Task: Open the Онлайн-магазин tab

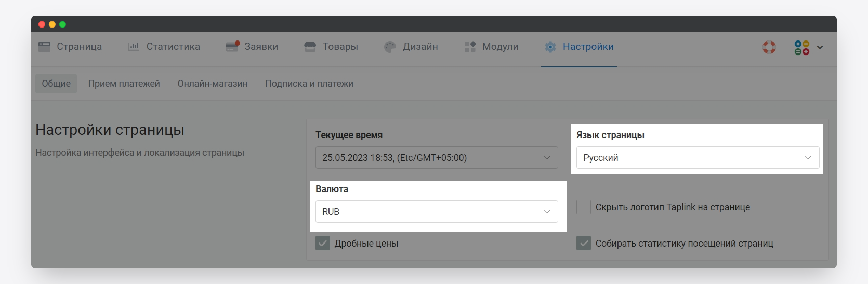Action: click(x=213, y=84)
